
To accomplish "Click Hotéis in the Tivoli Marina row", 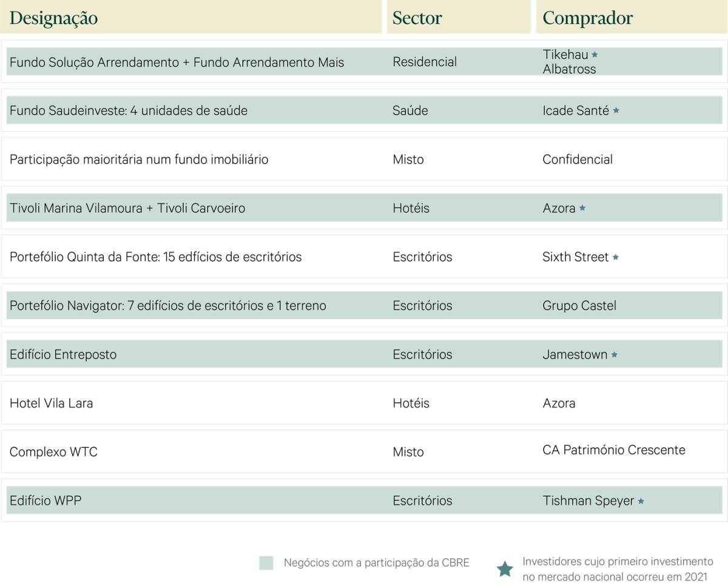I will [x=411, y=208].
